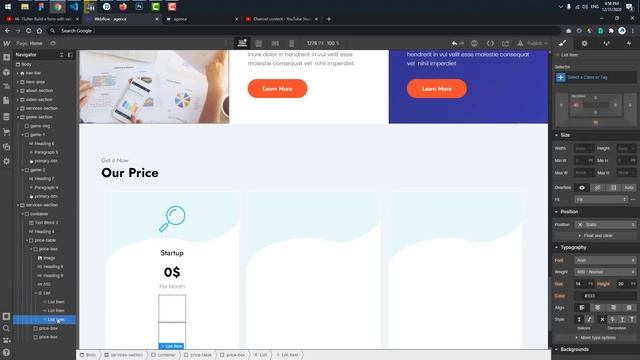Select desktop breakpoint icon

(x=242, y=43)
